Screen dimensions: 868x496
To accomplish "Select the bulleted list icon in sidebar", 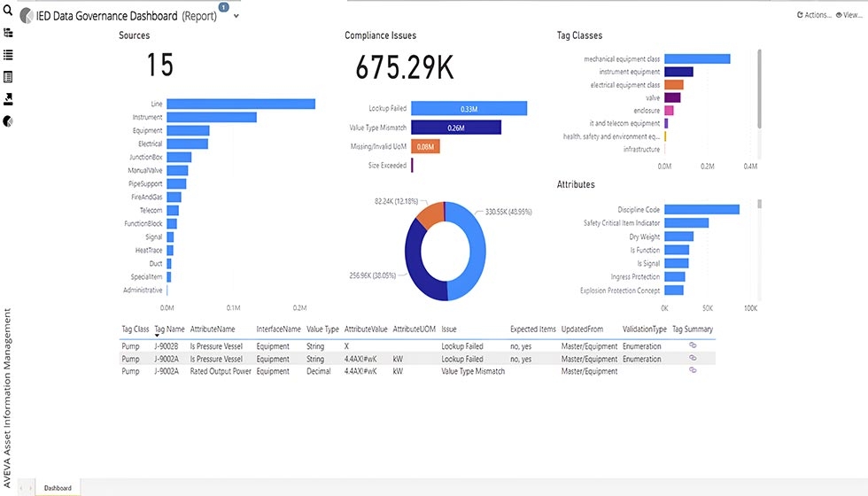I will point(8,54).
